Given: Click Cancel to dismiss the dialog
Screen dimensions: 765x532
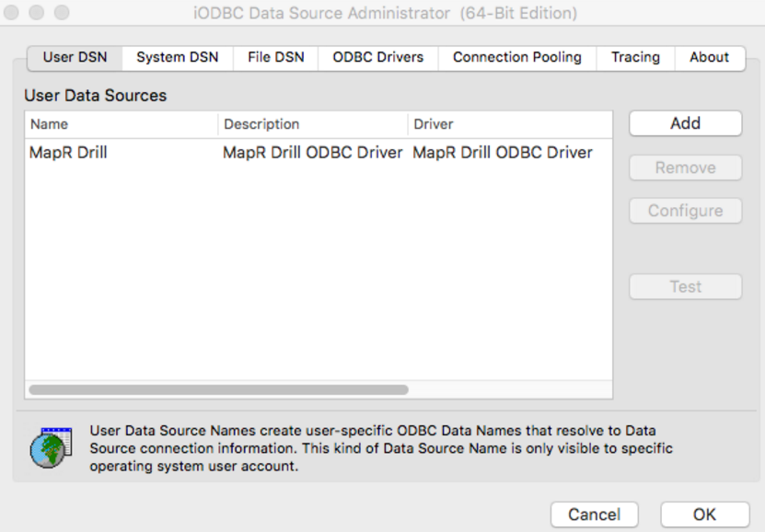Looking at the screenshot, I should (x=594, y=515).
